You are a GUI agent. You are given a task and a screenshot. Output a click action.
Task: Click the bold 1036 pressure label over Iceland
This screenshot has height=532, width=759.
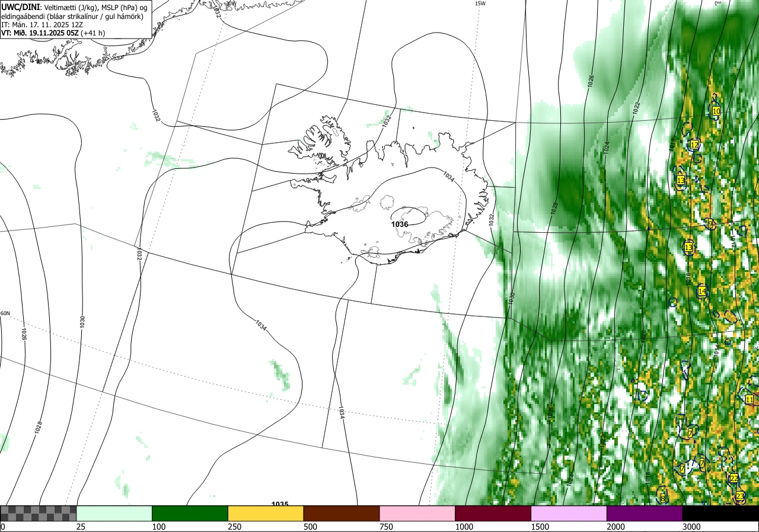(x=400, y=225)
